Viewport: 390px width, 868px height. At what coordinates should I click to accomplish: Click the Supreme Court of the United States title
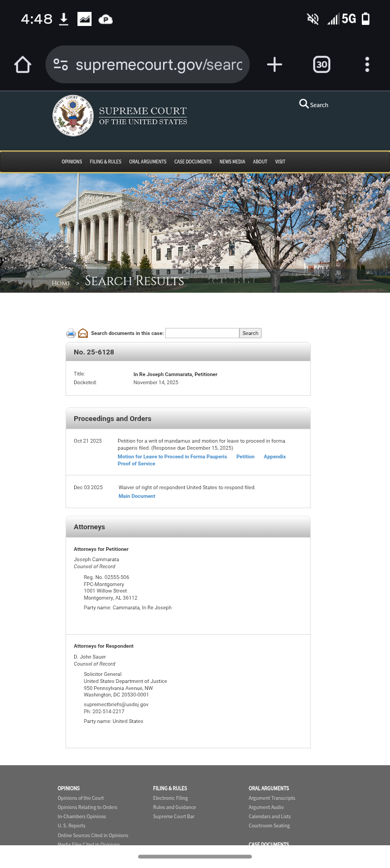(x=143, y=116)
